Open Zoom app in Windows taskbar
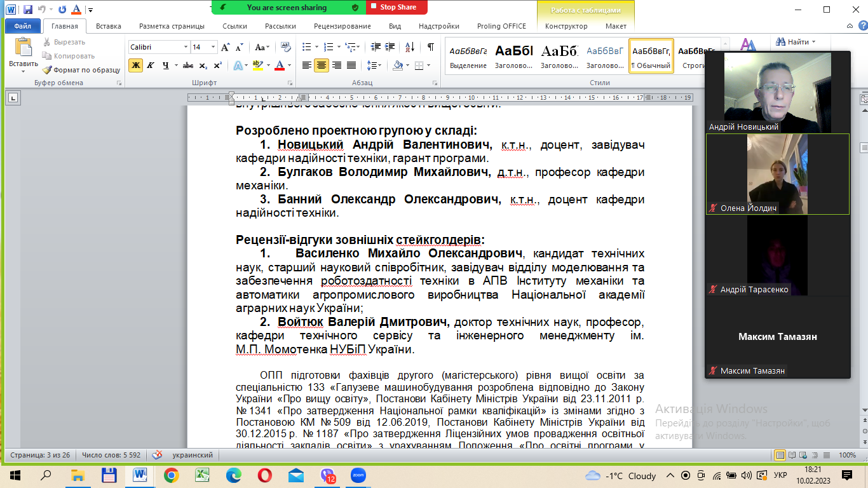This screenshot has height=488, width=868. coord(358,475)
